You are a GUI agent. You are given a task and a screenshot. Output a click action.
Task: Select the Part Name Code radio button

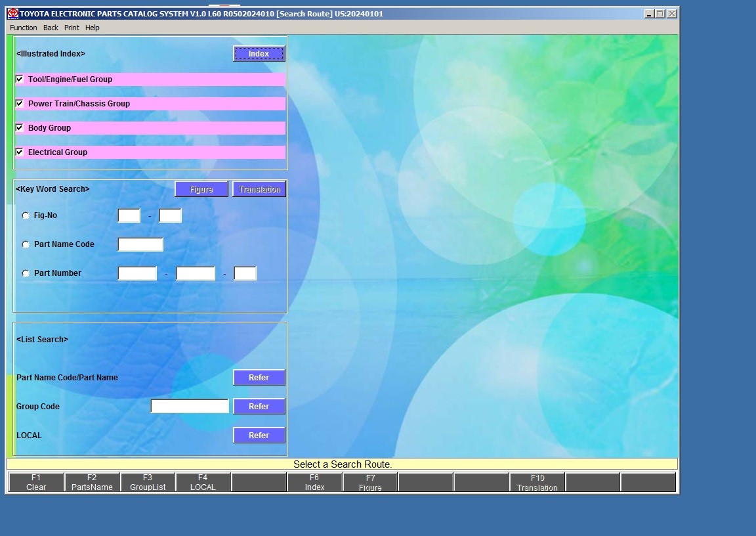26,244
